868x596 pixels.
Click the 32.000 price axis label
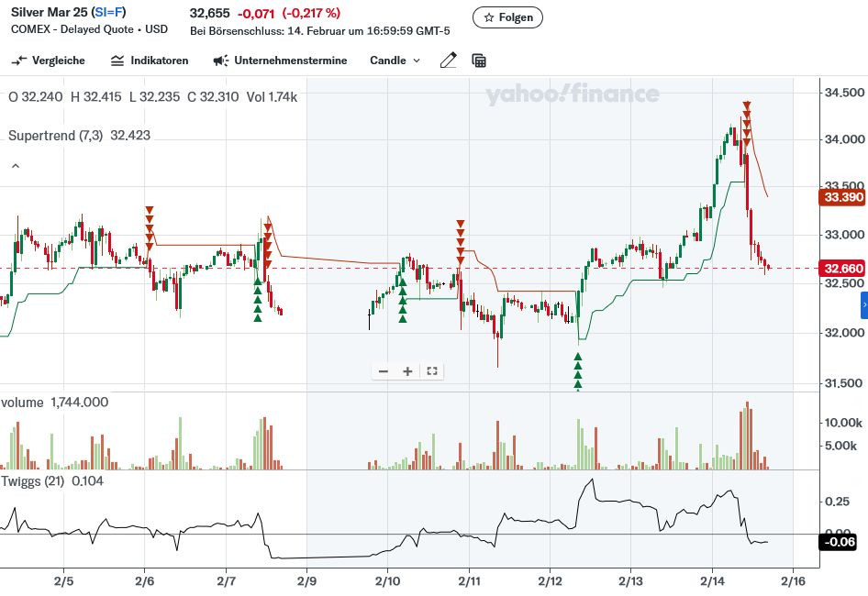pos(843,333)
